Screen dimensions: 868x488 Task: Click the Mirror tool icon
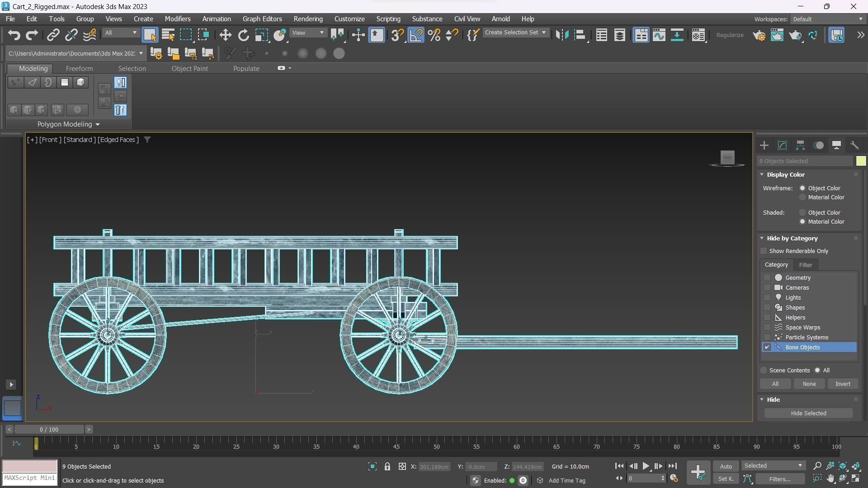coord(562,35)
